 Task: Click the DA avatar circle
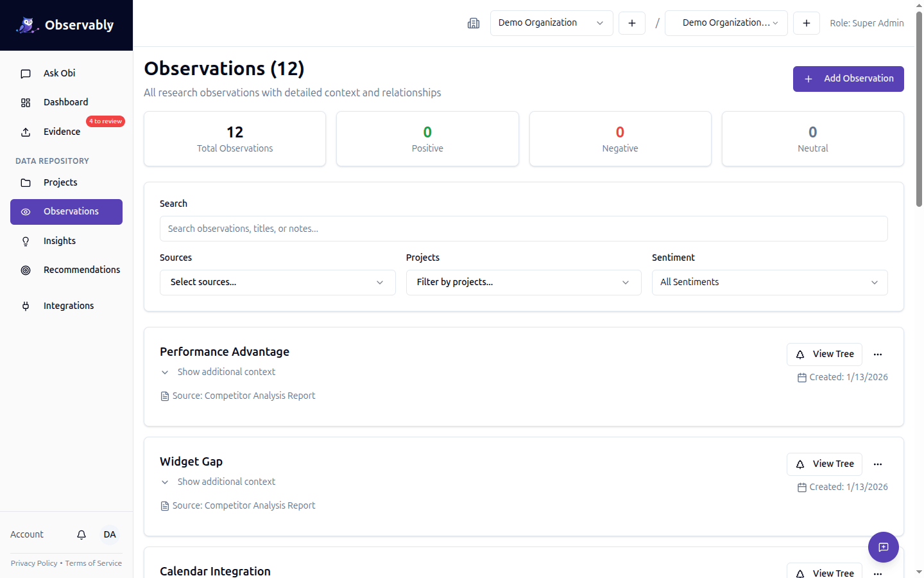[x=109, y=534]
